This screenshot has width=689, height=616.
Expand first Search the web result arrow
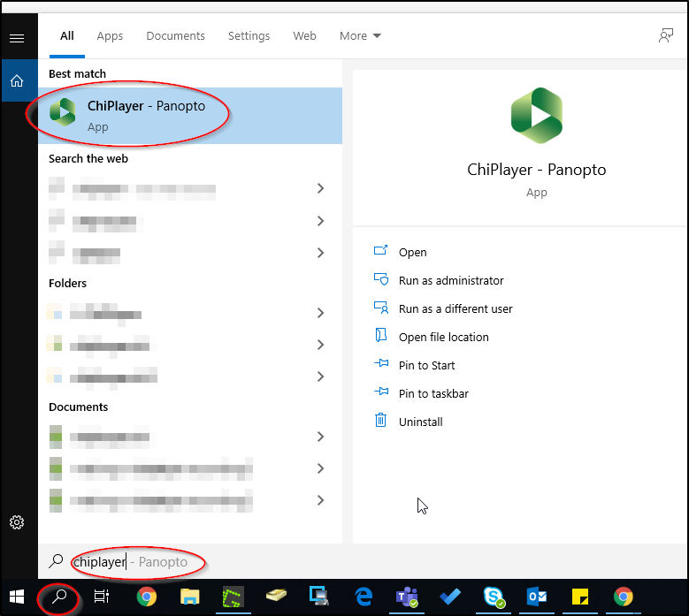320,188
